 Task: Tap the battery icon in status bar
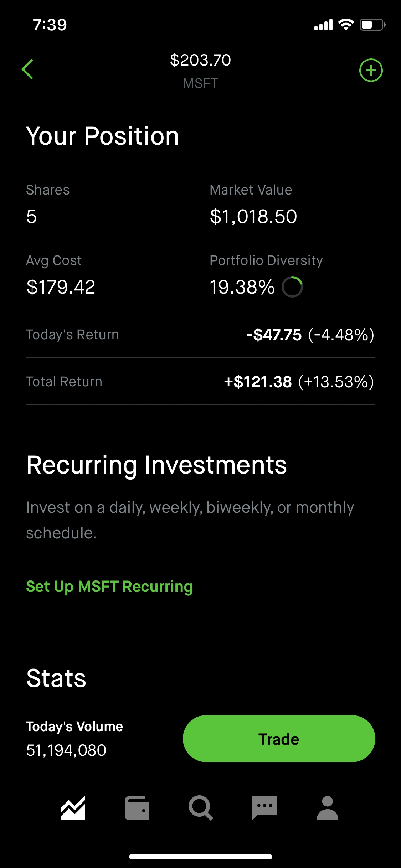pyautogui.click(x=372, y=25)
